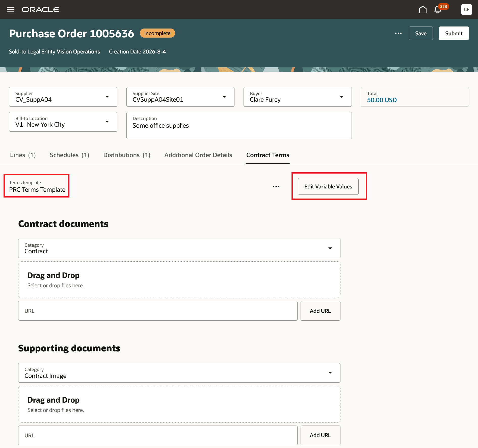Click URL field under Contract documents

point(158,311)
